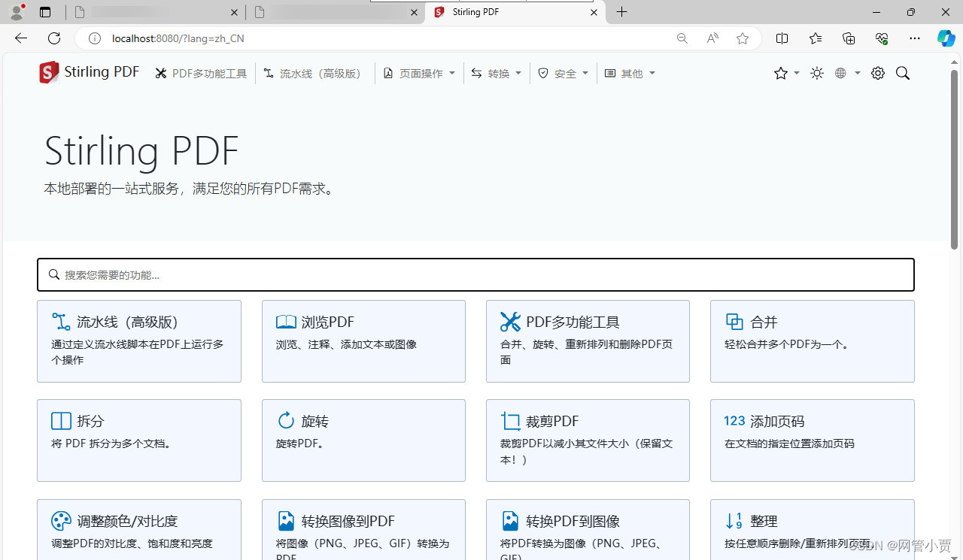Click the crop icon on 裁剪PDF card
This screenshot has height=560, width=963.
click(510, 421)
